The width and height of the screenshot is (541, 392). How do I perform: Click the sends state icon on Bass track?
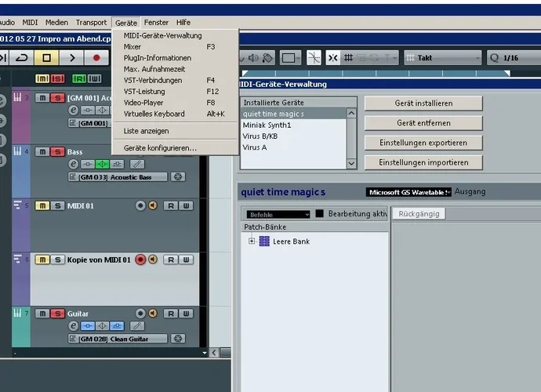(x=118, y=165)
